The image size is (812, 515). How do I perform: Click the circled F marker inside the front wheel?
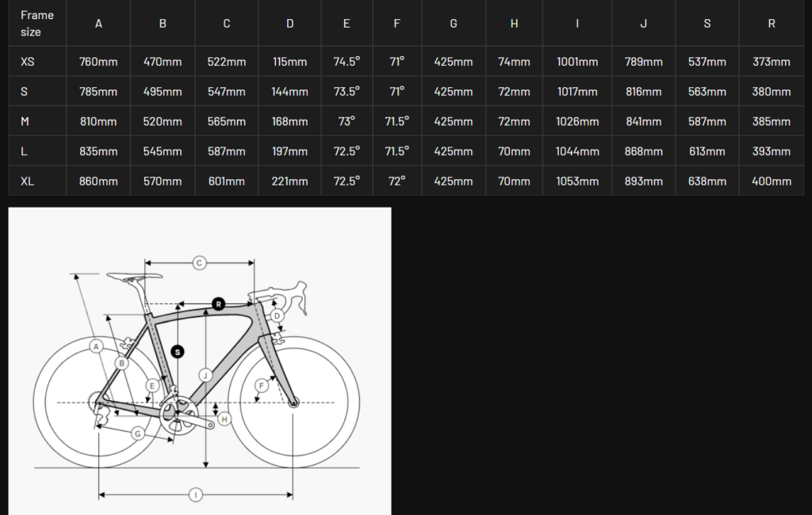pos(261,386)
